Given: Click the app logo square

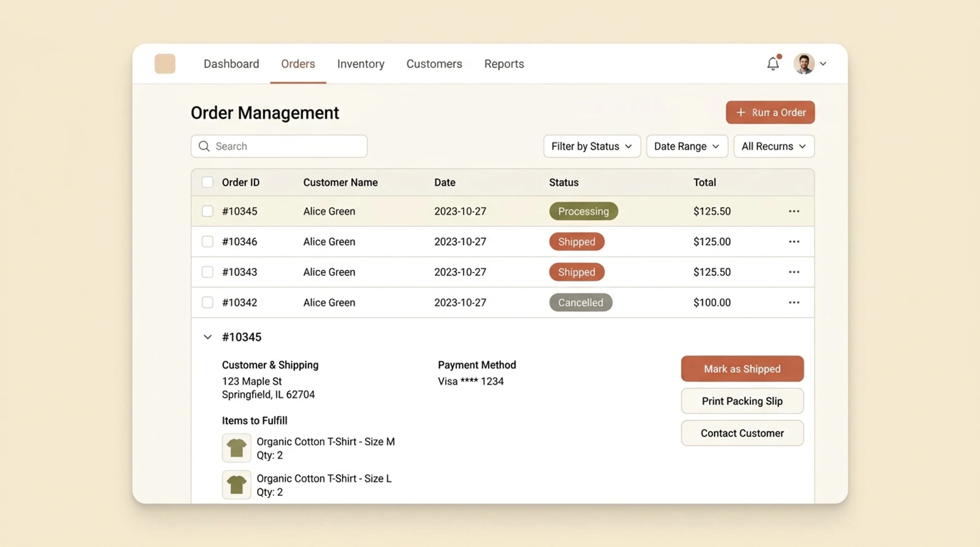Looking at the screenshot, I should click(x=165, y=64).
